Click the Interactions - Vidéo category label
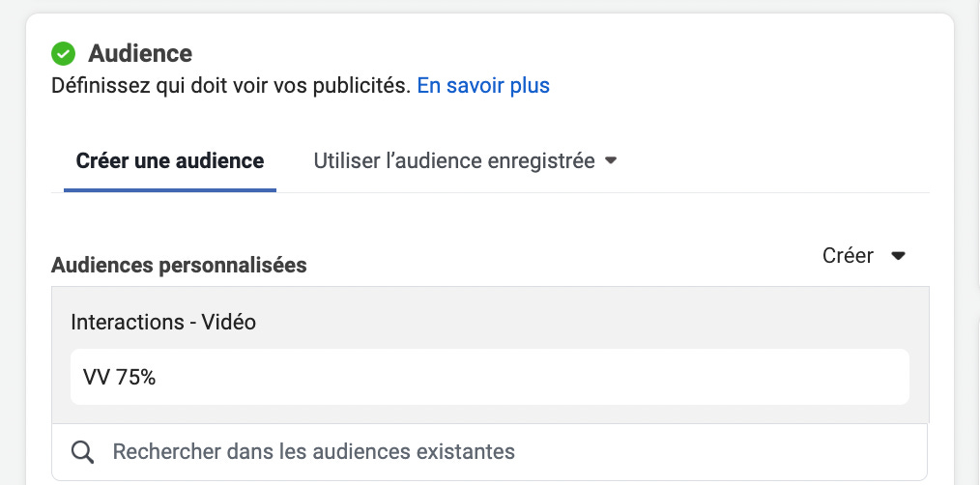This screenshot has height=485, width=980. [163, 323]
